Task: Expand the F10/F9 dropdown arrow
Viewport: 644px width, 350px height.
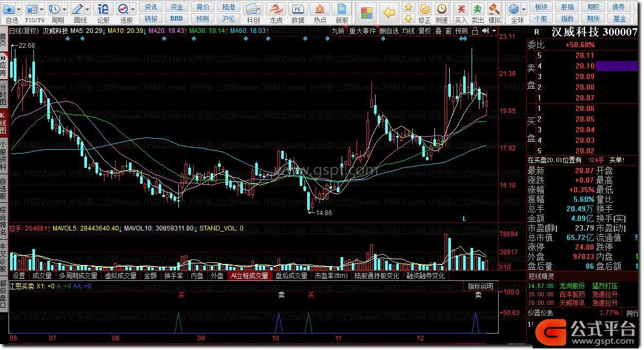Action: (42, 9)
